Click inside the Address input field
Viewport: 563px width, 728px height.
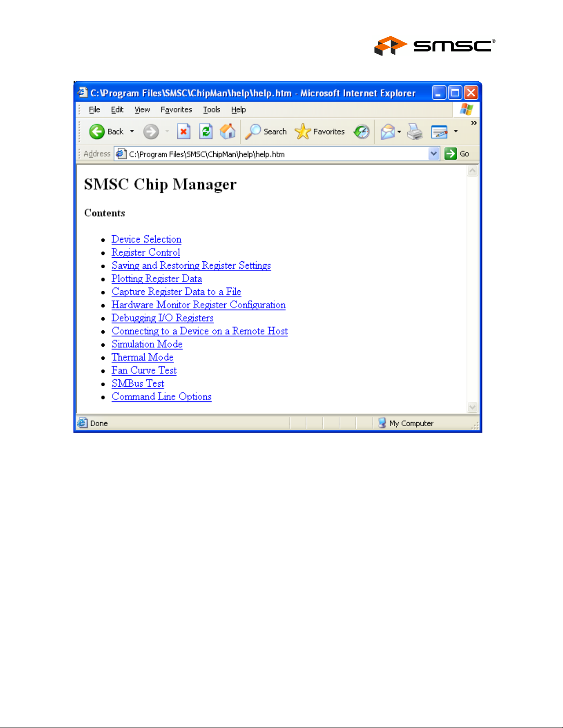tap(277, 154)
